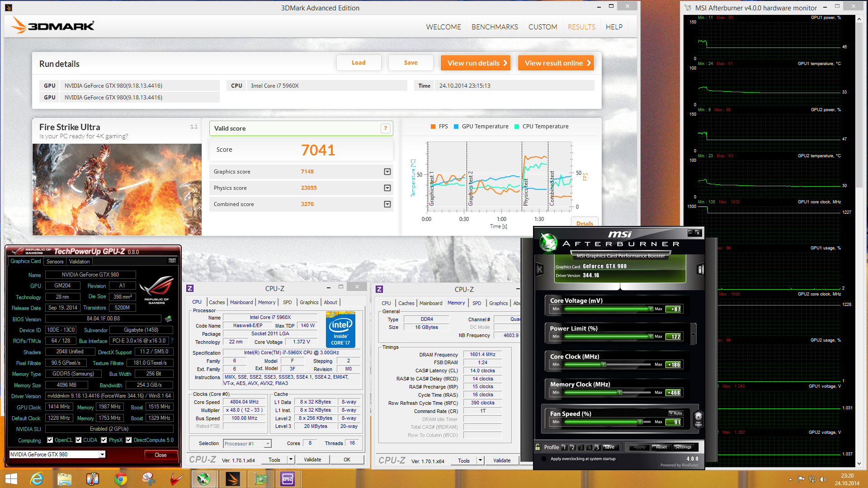Image resolution: width=868 pixels, height=488 pixels.
Task: Click View result online button
Action: (556, 63)
